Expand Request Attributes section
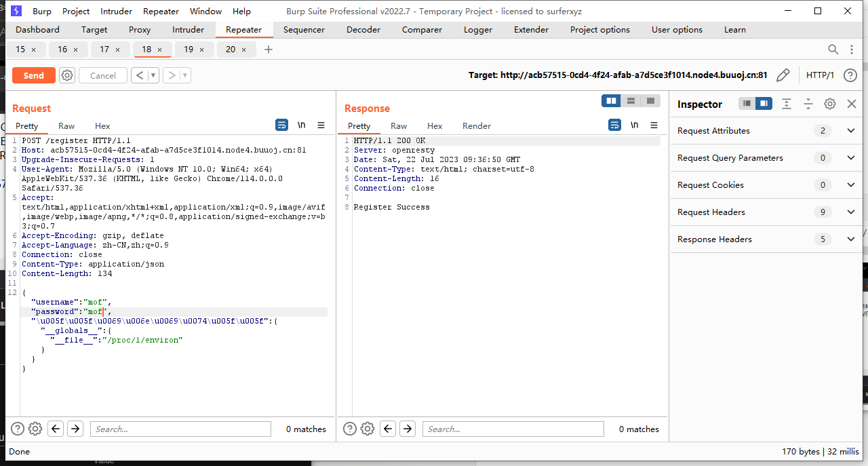Viewport: 868px width, 466px height. click(x=851, y=130)
